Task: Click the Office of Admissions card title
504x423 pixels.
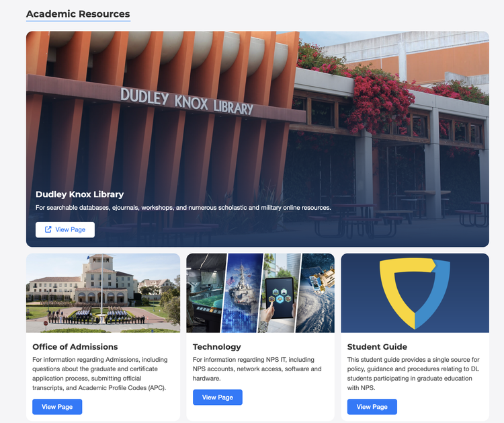Action: coord(75,347)
